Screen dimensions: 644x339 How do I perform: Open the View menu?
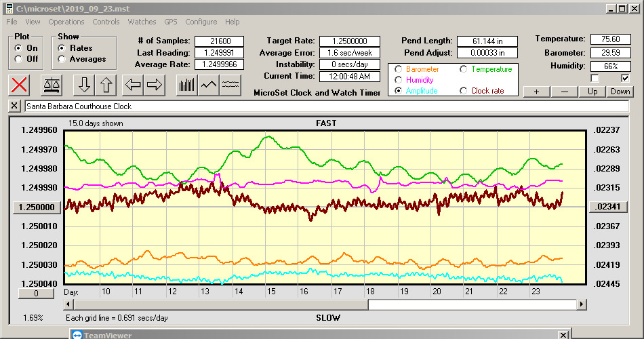tap(33, 22)
